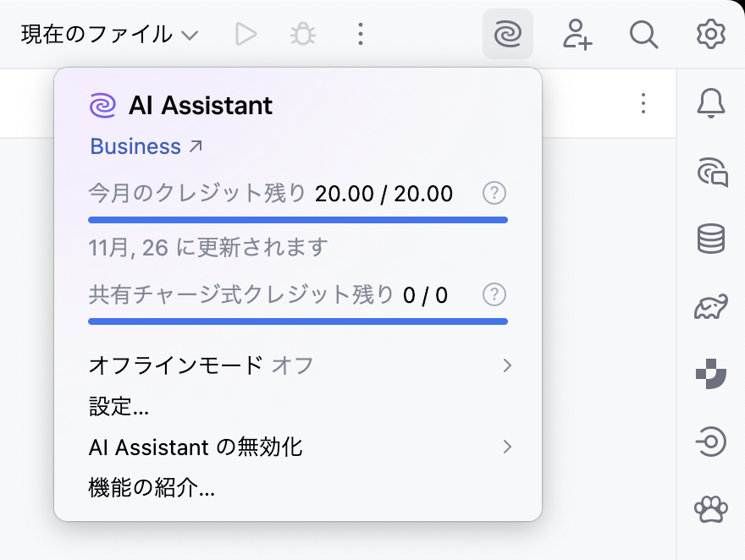Select 機能の紹介... menu entry
745x560 pixels.
(x=152, y=488)
